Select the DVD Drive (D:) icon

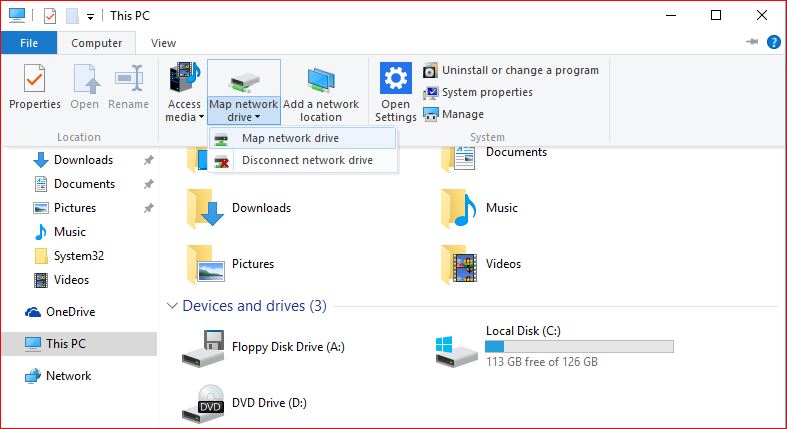[x=203, y=404]
